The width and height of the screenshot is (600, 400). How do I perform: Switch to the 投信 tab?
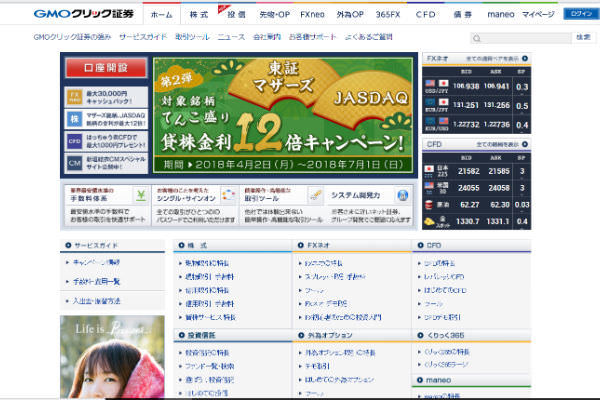pos(236,15)
